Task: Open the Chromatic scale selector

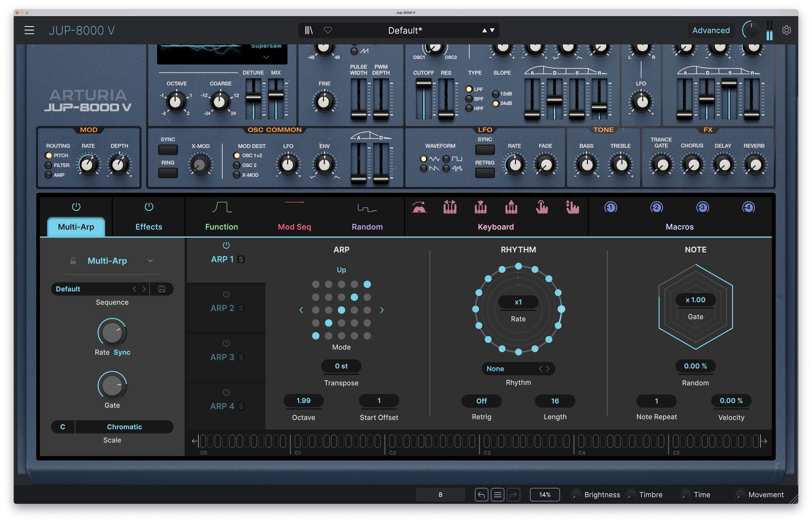Action: pyautogui.click(x=124, y=427)
